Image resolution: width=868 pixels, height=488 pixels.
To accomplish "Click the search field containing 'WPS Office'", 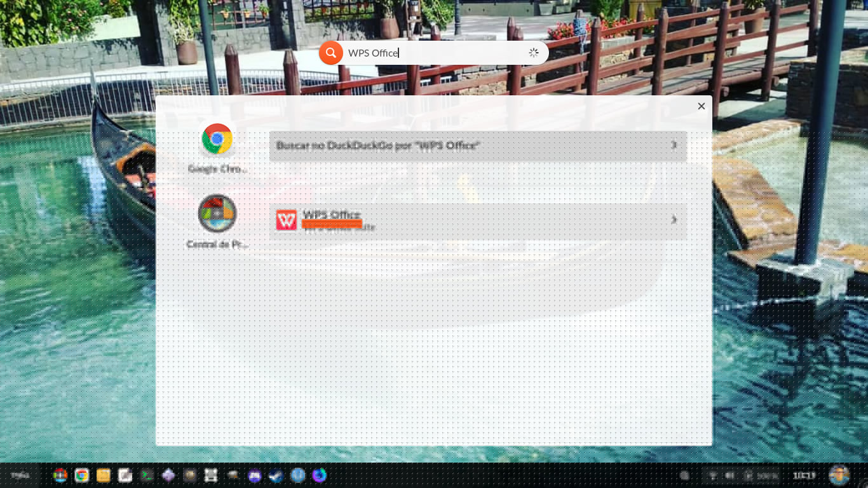I will [x=435, y=53].
